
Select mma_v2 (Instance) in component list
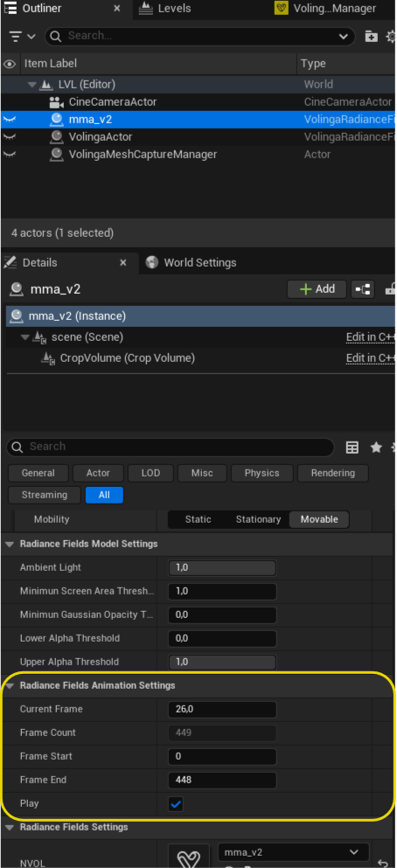[200, 316]
